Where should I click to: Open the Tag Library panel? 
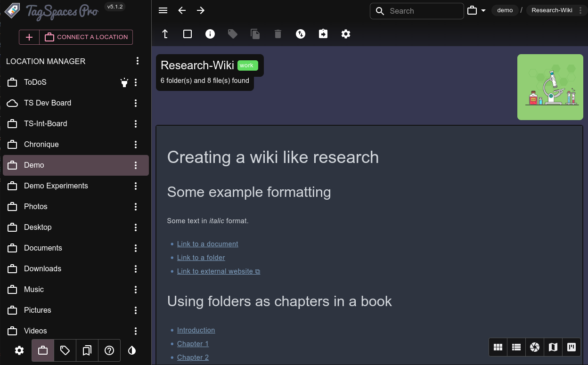point(65,350)
